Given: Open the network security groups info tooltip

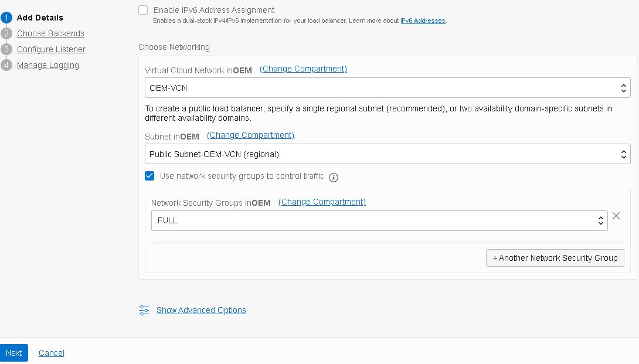Looking at the screenshot, I should (x=333, y=177).
